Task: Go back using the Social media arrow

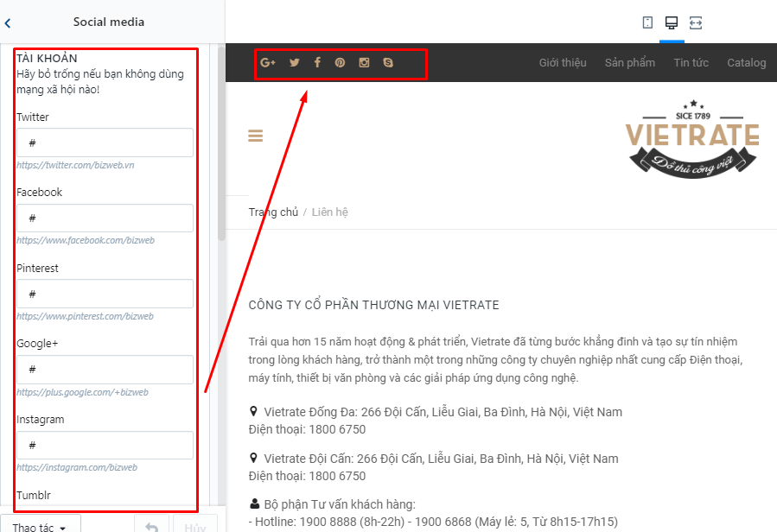Action: [8, 22]
